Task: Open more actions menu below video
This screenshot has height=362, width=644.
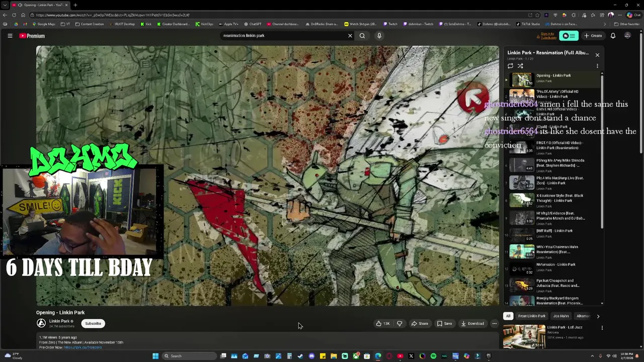Action: click(495, 323)
